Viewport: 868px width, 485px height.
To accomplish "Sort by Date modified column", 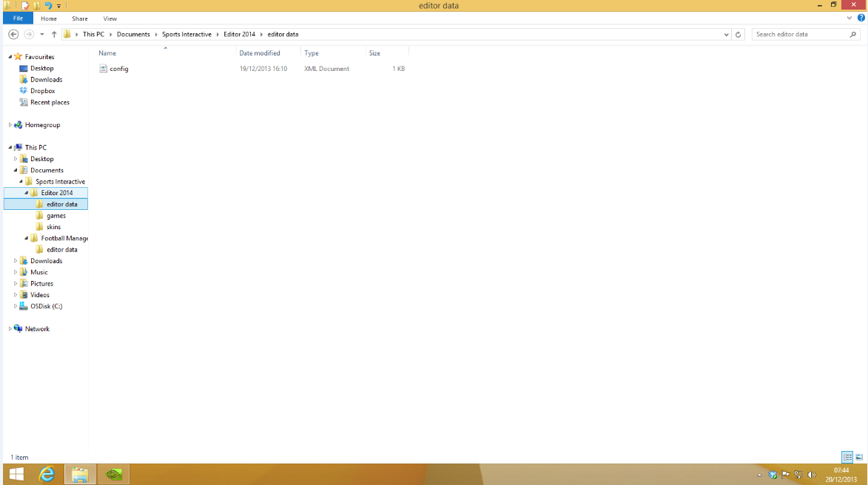I will click(260, 53).
